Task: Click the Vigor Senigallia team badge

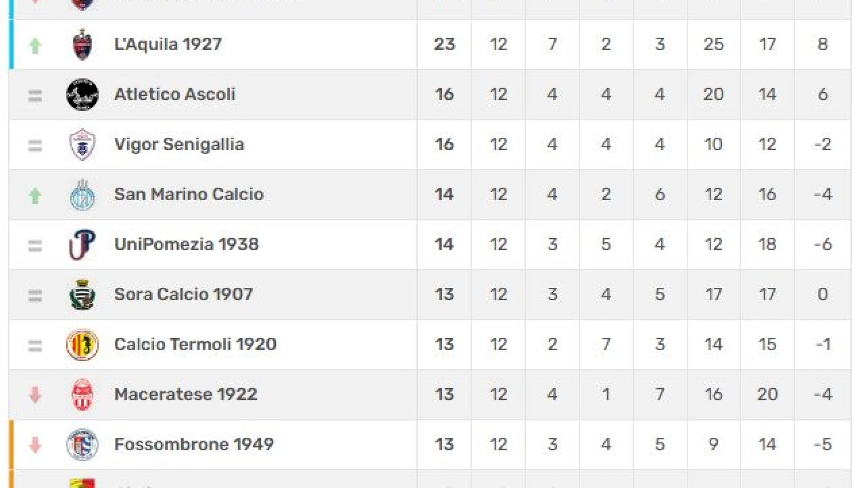Action: tap(82, 145)
